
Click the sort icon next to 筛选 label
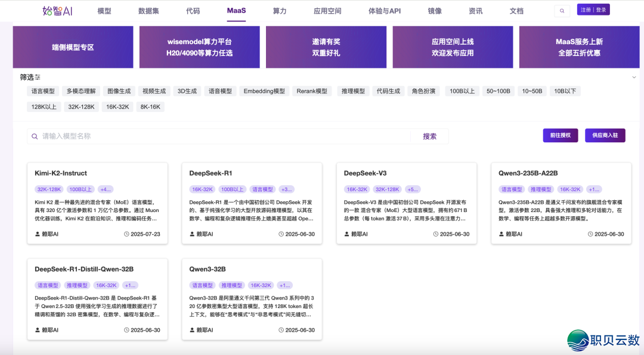pos(36,76)
